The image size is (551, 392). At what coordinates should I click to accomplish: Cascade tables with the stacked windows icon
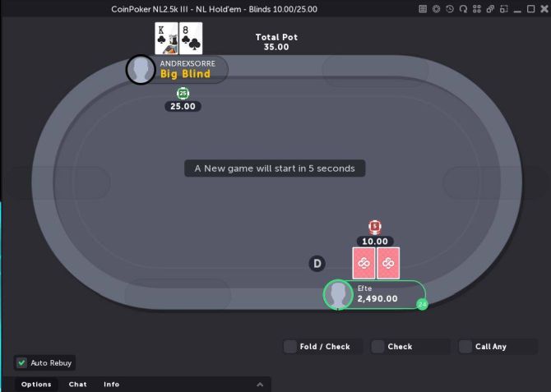click(490, 9)
